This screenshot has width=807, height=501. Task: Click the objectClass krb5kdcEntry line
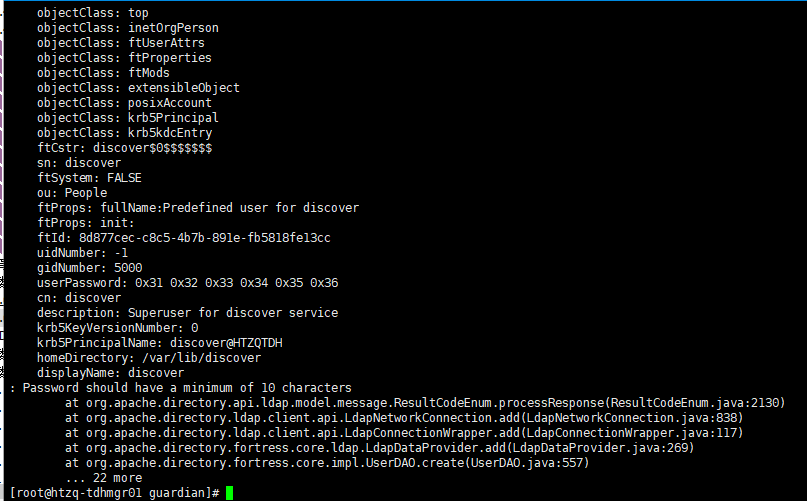point(124,133)
